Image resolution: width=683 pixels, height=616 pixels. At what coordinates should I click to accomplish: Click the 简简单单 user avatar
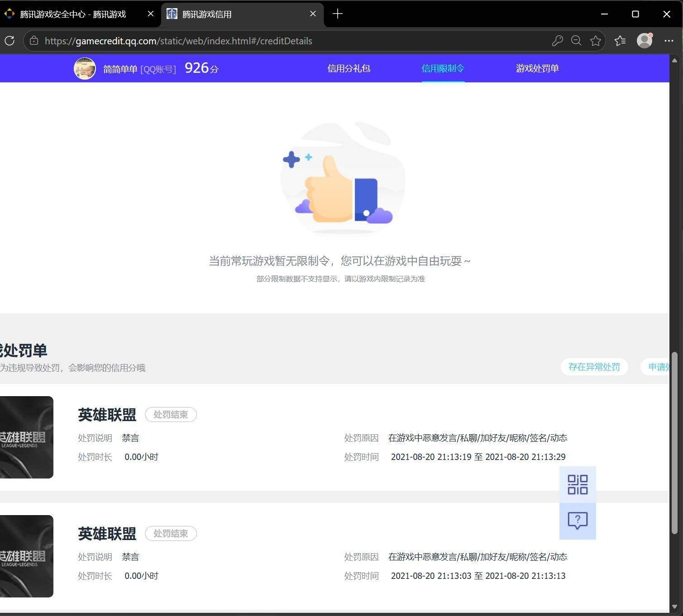pos(85,68)
